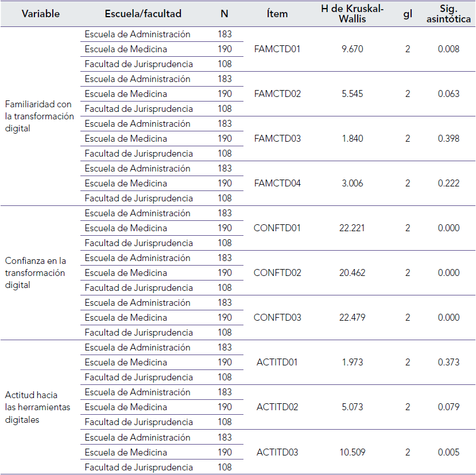
Task: Select the significance value 0.063
Action: [x=448, y=94]
